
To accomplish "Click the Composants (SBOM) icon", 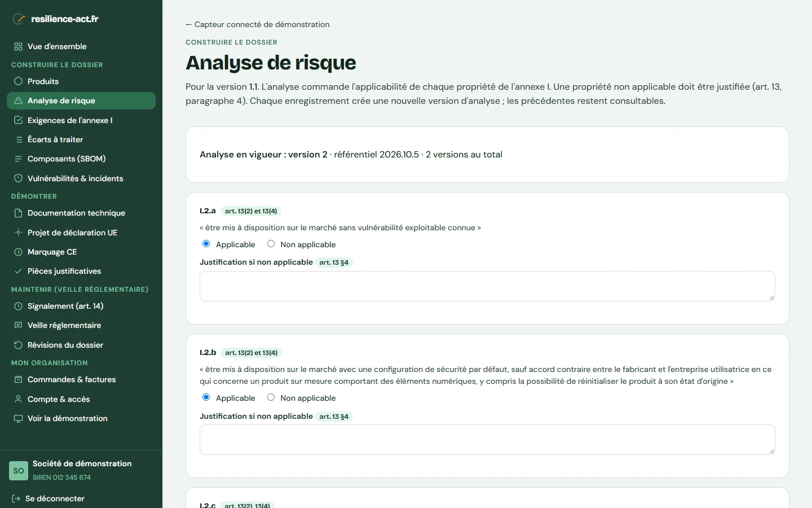I will click(19, 159).
